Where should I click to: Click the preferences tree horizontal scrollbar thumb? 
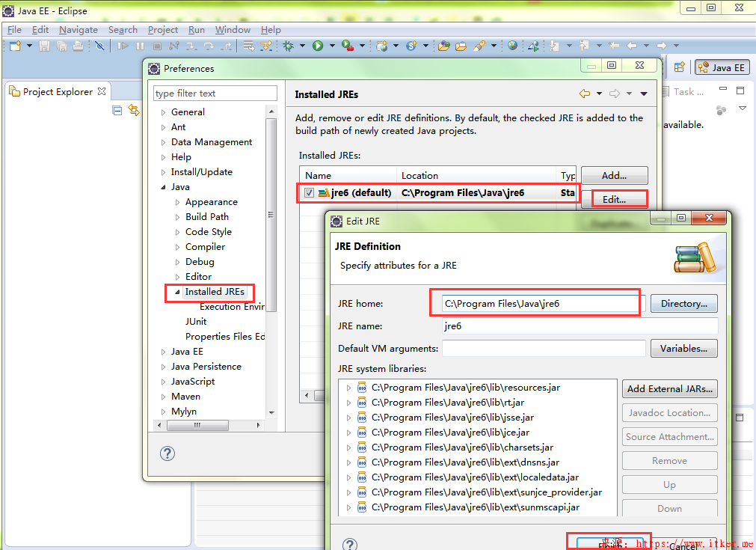[x=197, y=426]
